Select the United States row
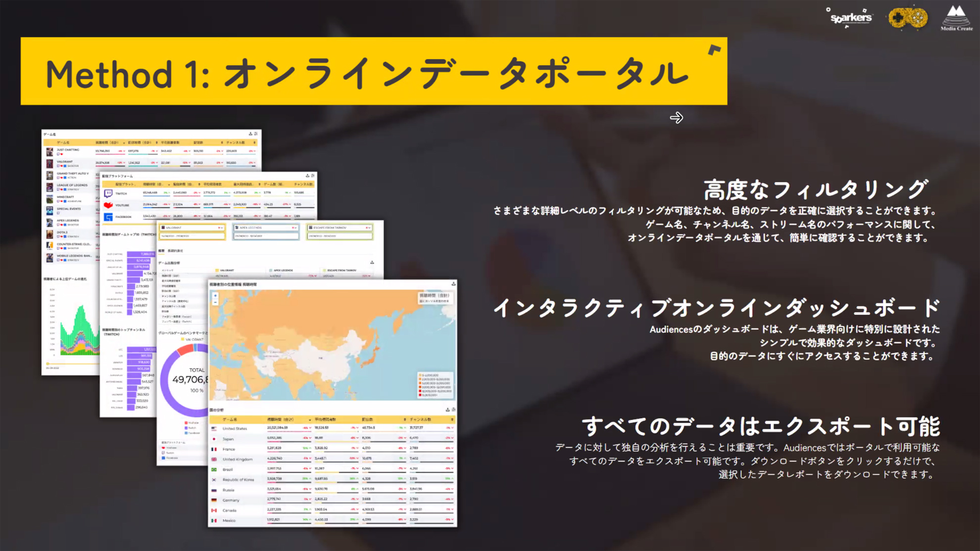Screen dimensions: 980x551 pyautogui.click(x=235, y=428)
